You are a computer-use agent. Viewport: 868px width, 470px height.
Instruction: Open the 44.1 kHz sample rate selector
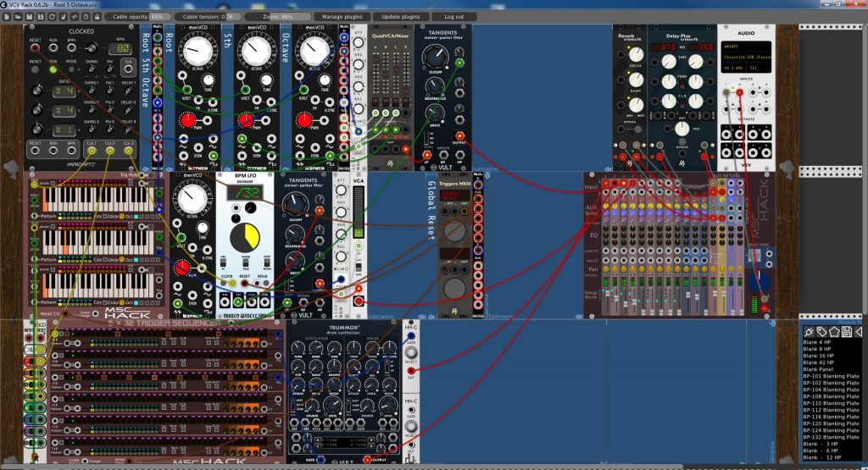click(732, 68)
